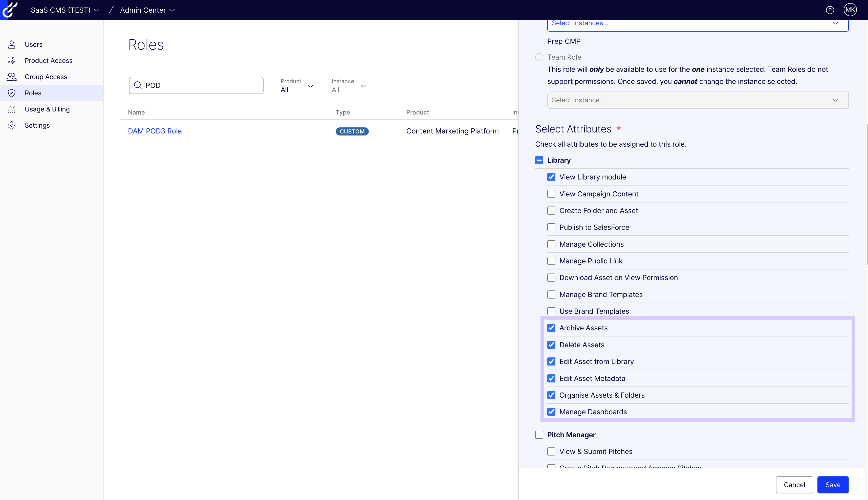
Task: Click the Group Access people icon
Action: click(x=12, y=77)
